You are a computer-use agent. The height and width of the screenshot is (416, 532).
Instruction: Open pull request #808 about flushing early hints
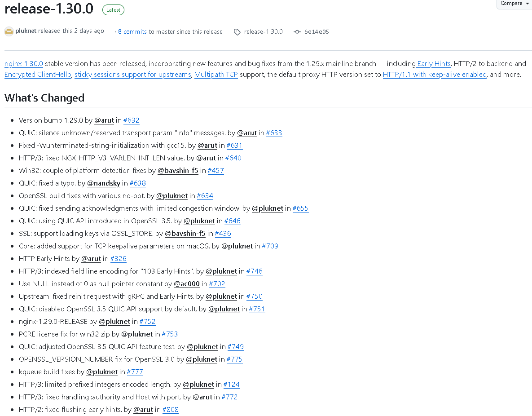click(x=170, y=409)
